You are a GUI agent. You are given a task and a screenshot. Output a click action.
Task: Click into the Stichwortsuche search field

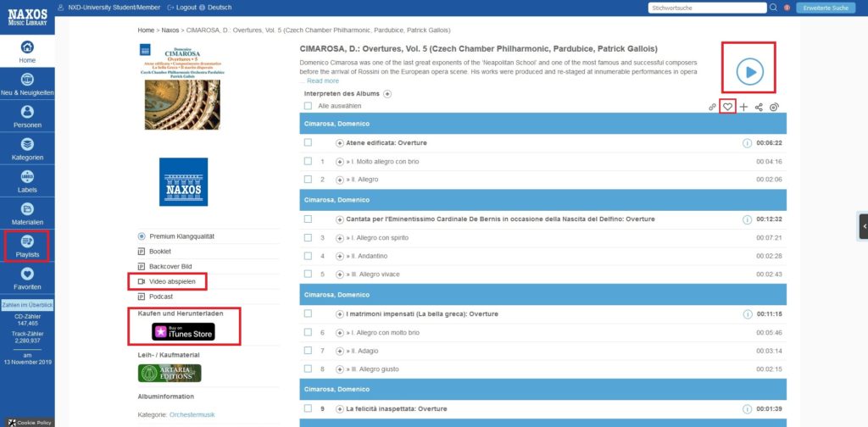705,8
